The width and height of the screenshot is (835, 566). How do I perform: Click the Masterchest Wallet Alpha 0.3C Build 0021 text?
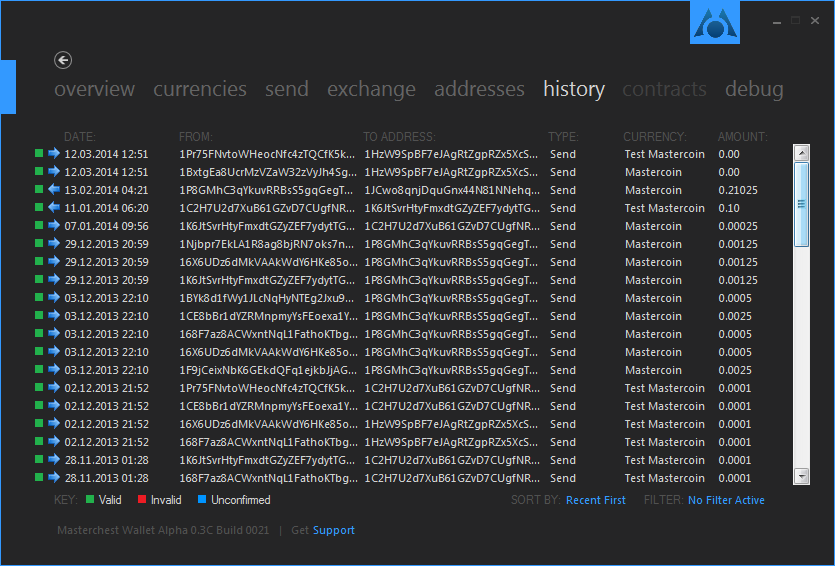(x=163, y=530)
